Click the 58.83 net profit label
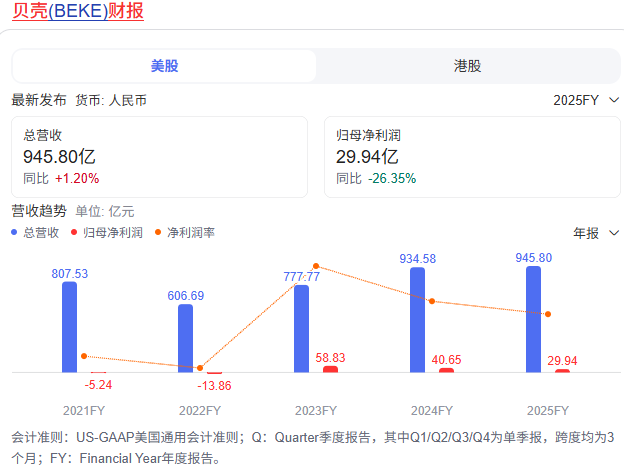This screenshot has width=624, height=468. point(330,358)
